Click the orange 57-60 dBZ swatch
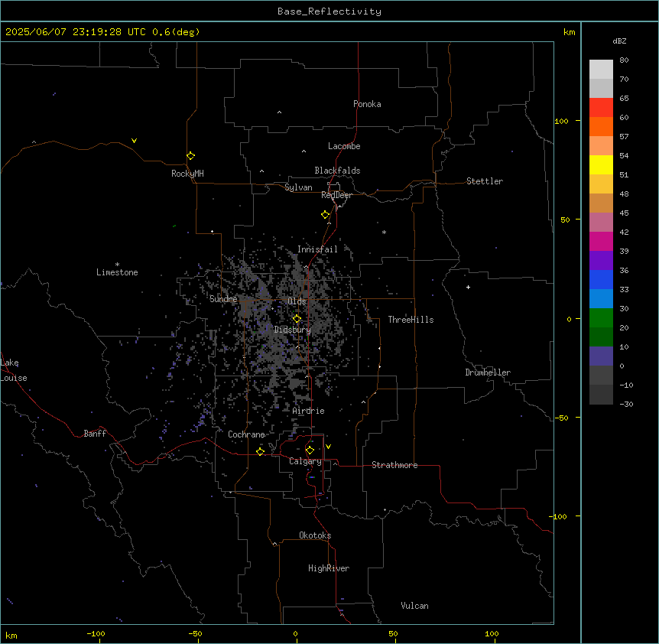 [x=601, y=126]
